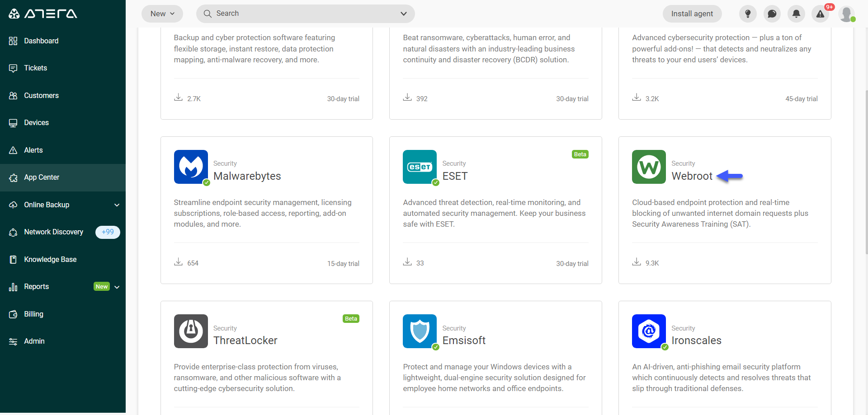Click the 33 download count on ESET

[420, 263]
